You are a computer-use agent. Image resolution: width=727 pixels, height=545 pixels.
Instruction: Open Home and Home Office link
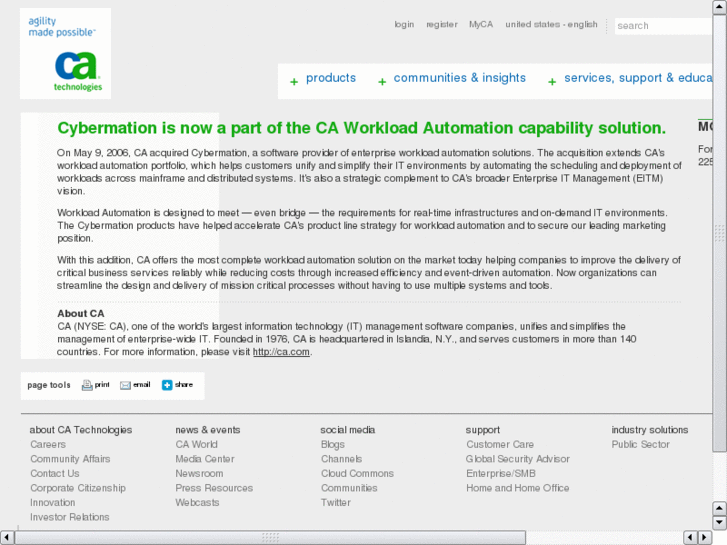tap(517, 488)
